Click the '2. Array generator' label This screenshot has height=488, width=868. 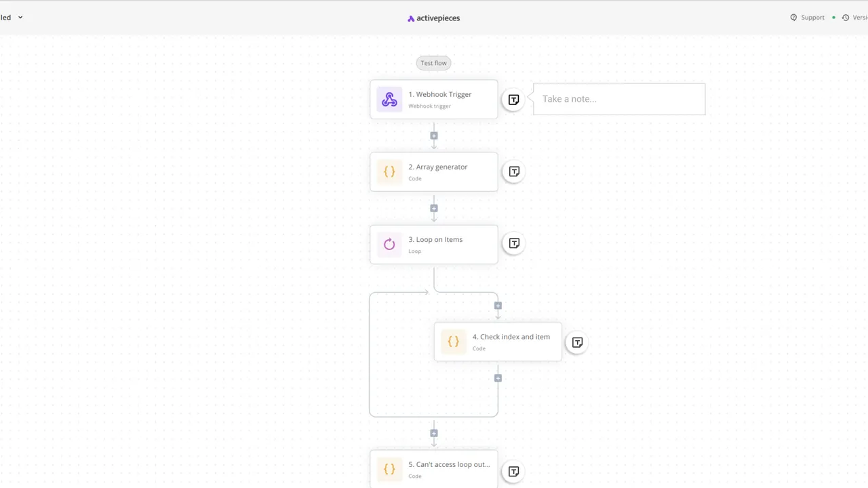click(x=438, y=167)
